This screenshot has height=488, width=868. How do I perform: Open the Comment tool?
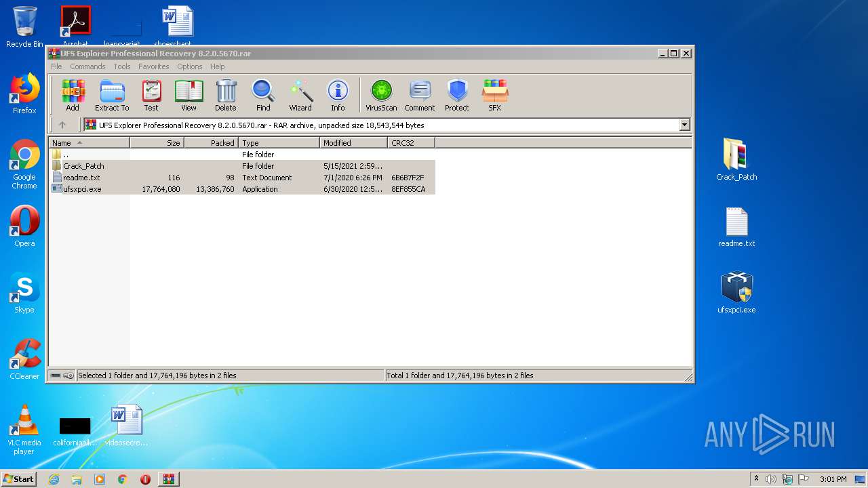click(420, 96)
